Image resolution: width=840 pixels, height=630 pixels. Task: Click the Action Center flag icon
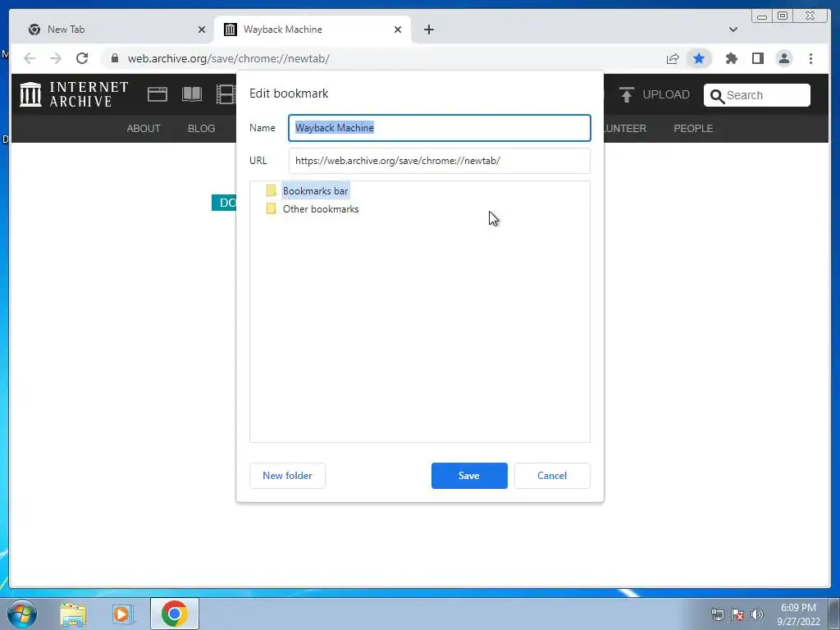click(737, 614)
